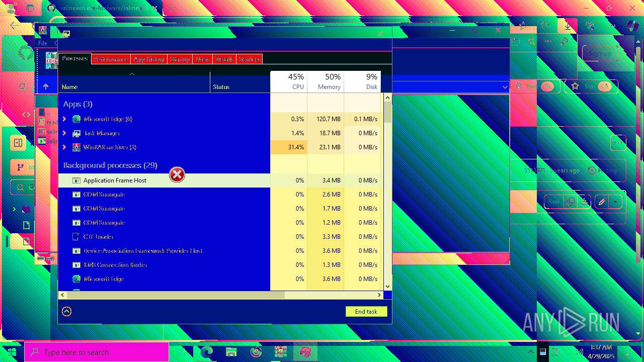Click the GitHub Go to file search
The width and height of the screenshot is (644, 362).
[x=23, y=188]
